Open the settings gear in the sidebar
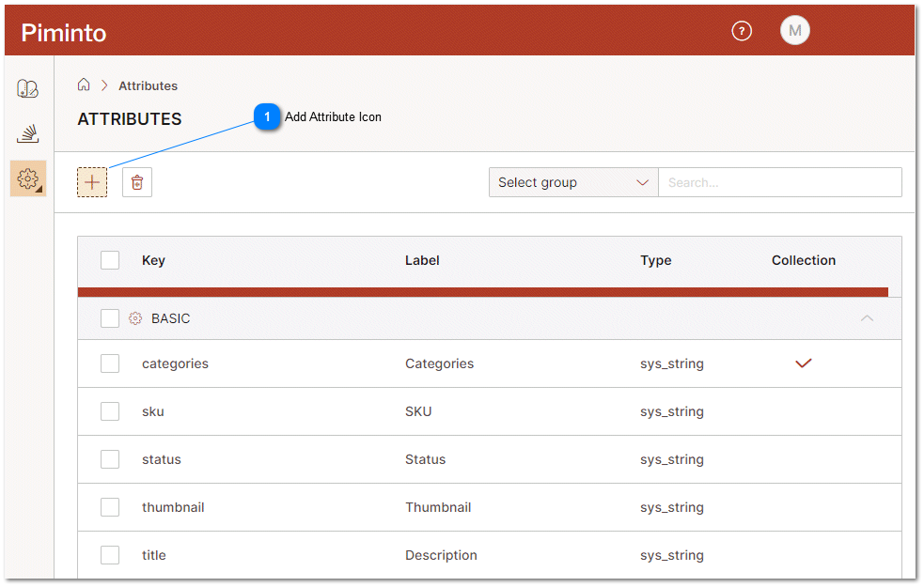 click(28, 178)
